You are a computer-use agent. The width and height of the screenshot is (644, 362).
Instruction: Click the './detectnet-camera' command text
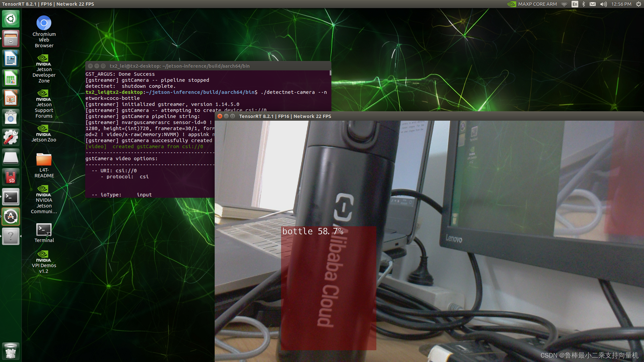tap(288, 92)
